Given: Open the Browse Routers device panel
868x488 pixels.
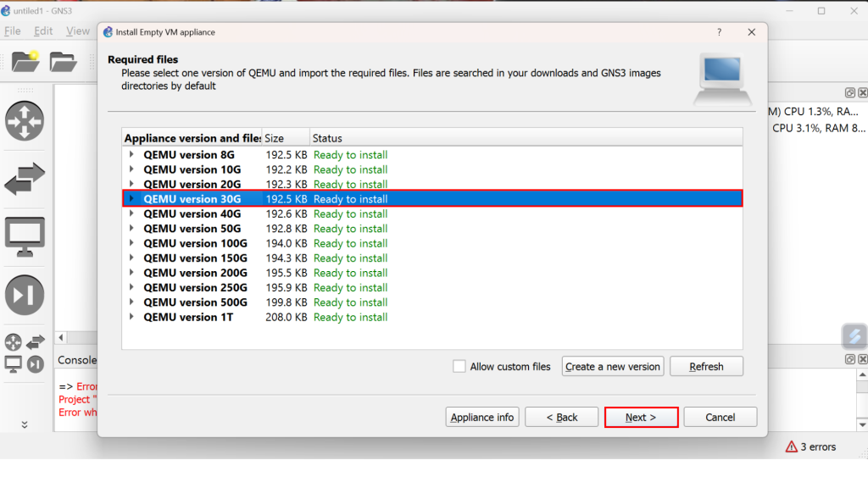Looking at the screenshot, I should tap(25, 121).
